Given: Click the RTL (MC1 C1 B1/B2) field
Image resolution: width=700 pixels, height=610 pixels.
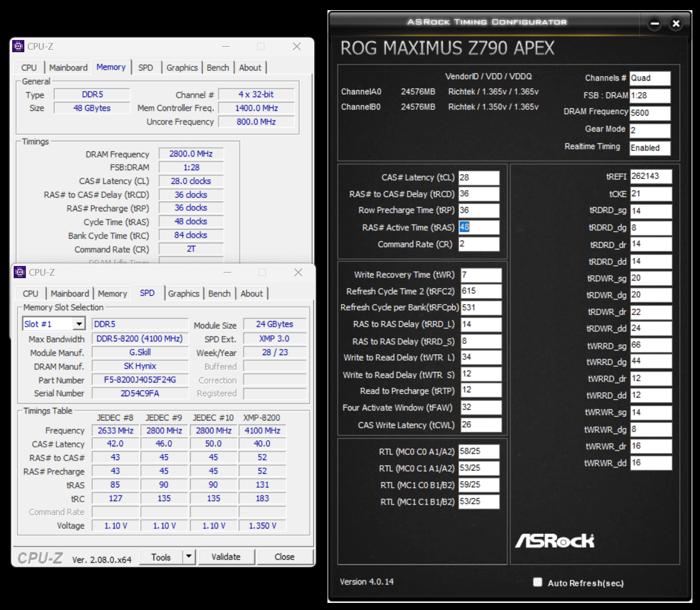Looking at the screenshot, I should pos(479,502).
